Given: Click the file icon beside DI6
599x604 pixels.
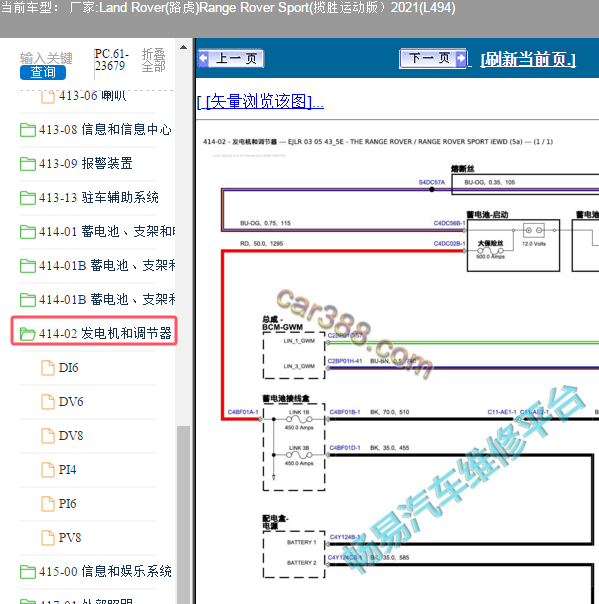Looking at the screenshot, I should pos(48,367).
